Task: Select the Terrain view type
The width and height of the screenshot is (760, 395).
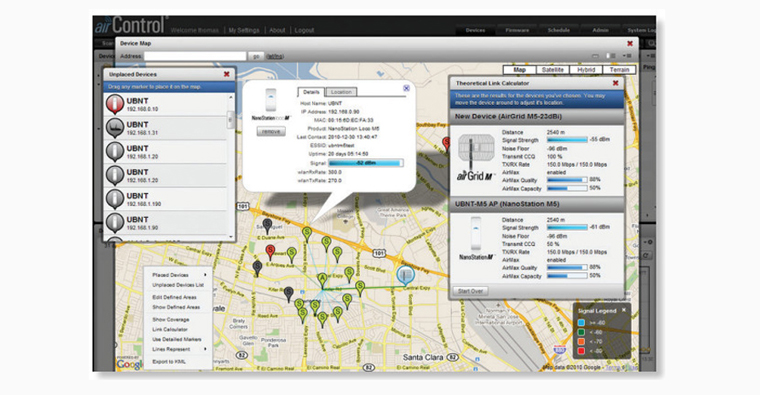Action: (619, 70)
